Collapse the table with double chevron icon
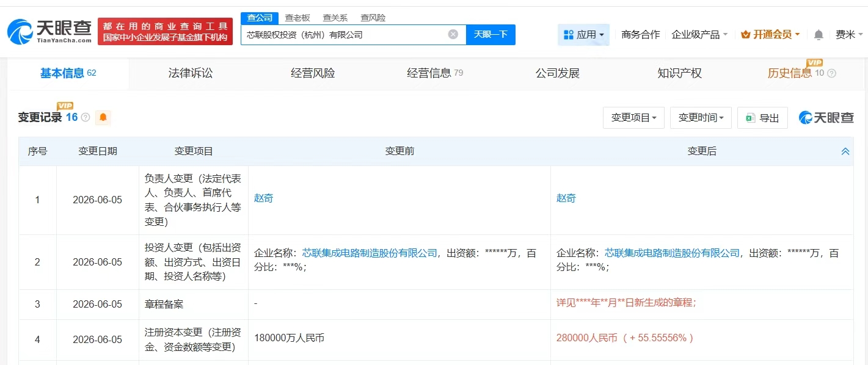The height and width of the screenshot is (365, 868). (845, 151)
